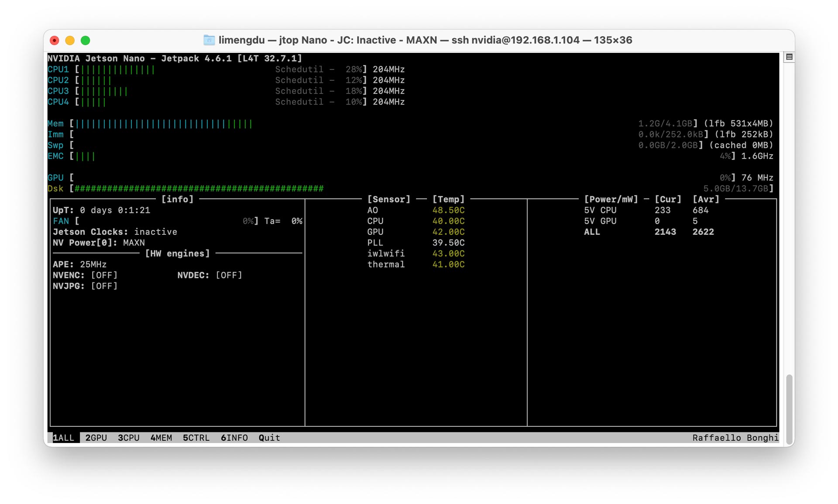Click the EMC '1.6GHz' frequency
Viewport: 838px width, 504px height.
(x=757, y=156)
